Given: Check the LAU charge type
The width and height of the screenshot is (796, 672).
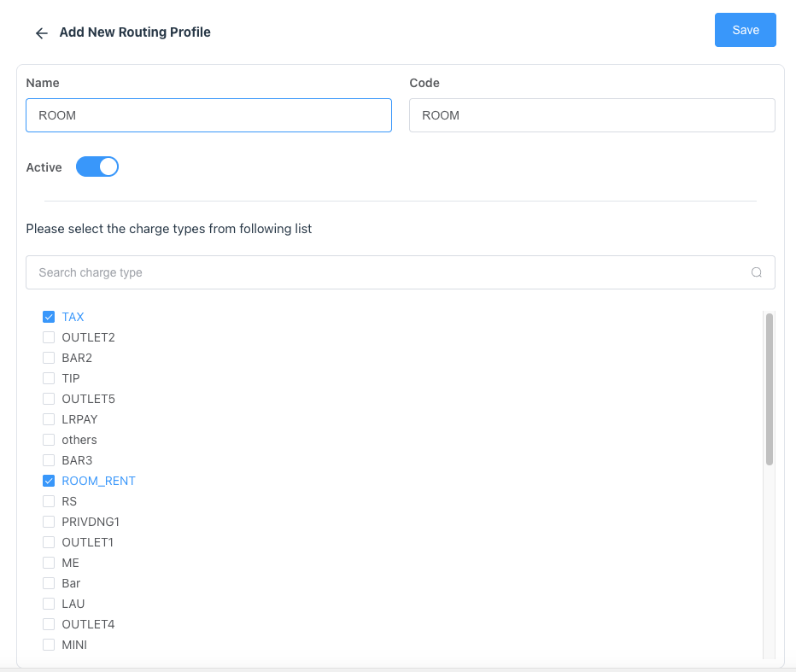Looking at the screenshot, I should click(49, 603).
